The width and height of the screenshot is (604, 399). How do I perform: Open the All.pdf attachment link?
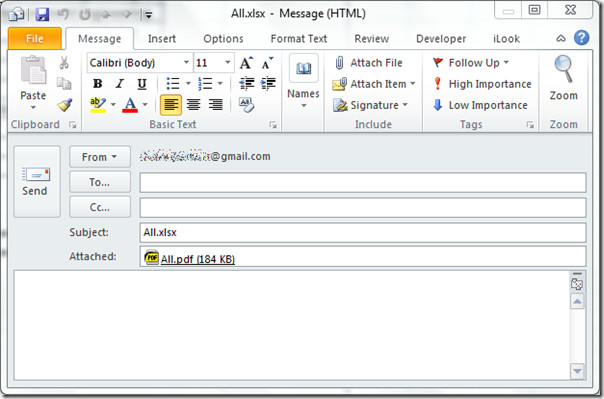(x=198, y=259)
